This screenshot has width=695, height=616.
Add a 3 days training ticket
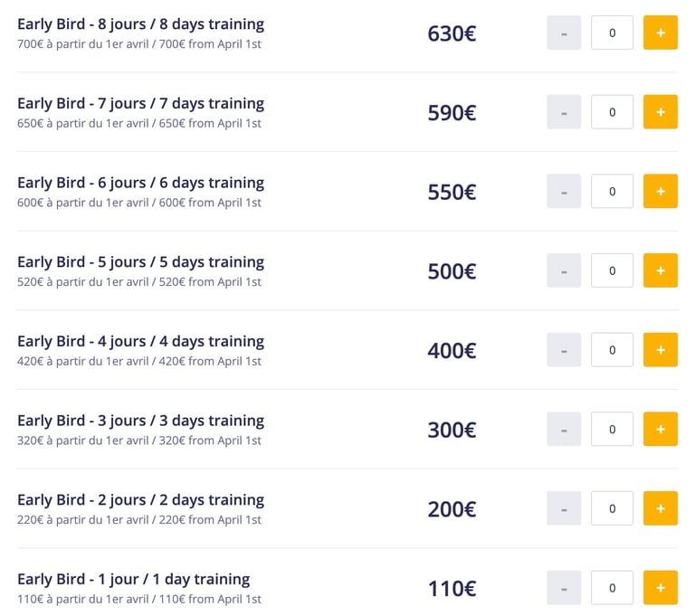coord(660,429)
